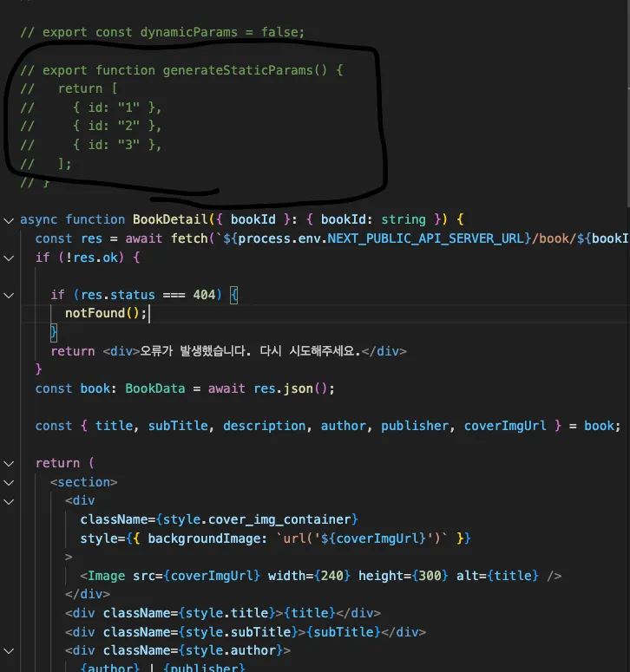The height and width of the screenshot is (672, 630).
Task: Click commented dynamicParams constant
Action: point(188,32)
